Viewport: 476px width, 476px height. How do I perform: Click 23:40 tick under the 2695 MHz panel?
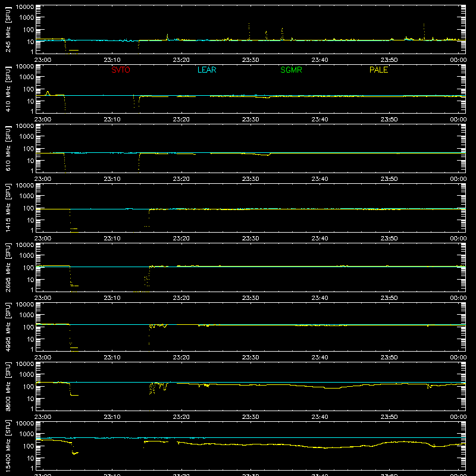point(320,298)
